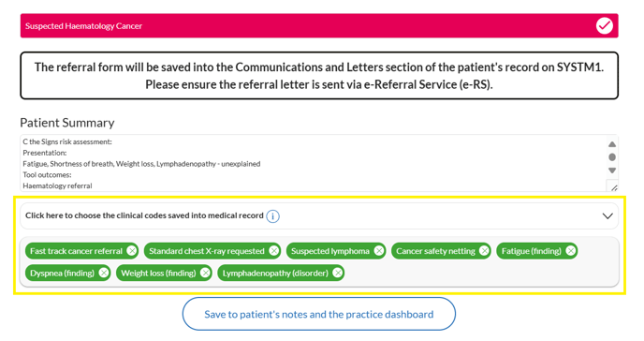This screenshot has height=341, width=644.
Task: Open the clinical codes chooser dropdown
Action: 319,216
